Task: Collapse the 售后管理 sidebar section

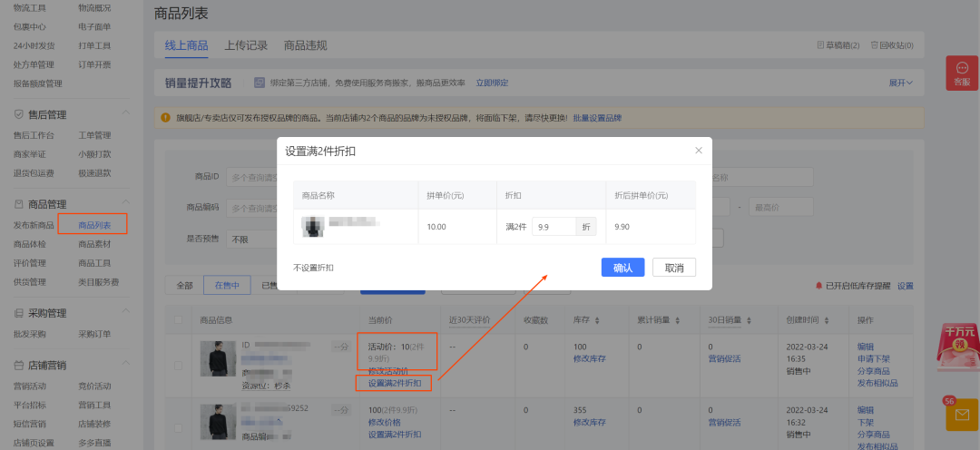Action: coord(125,114)
